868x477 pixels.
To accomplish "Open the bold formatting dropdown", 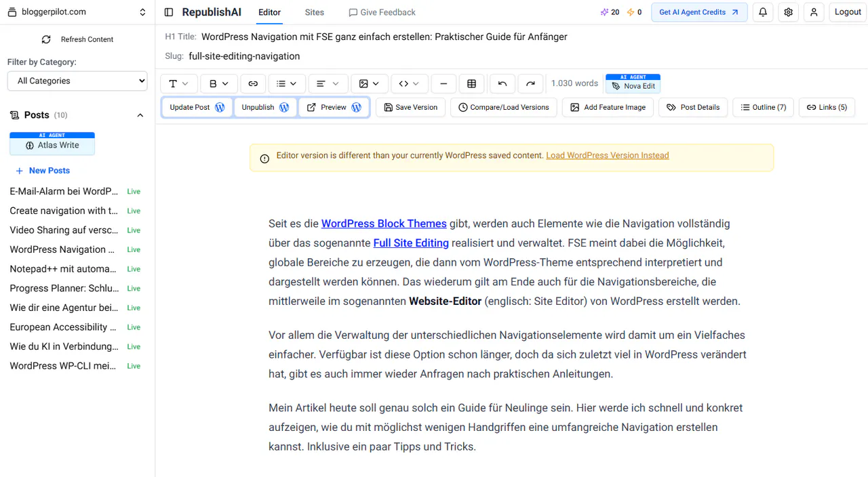I will pos(219,83).
